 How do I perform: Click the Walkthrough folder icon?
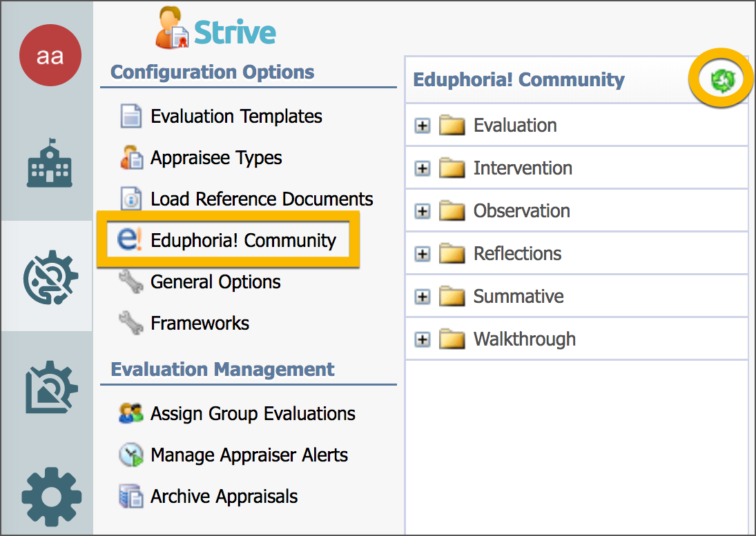click(452, 339)
